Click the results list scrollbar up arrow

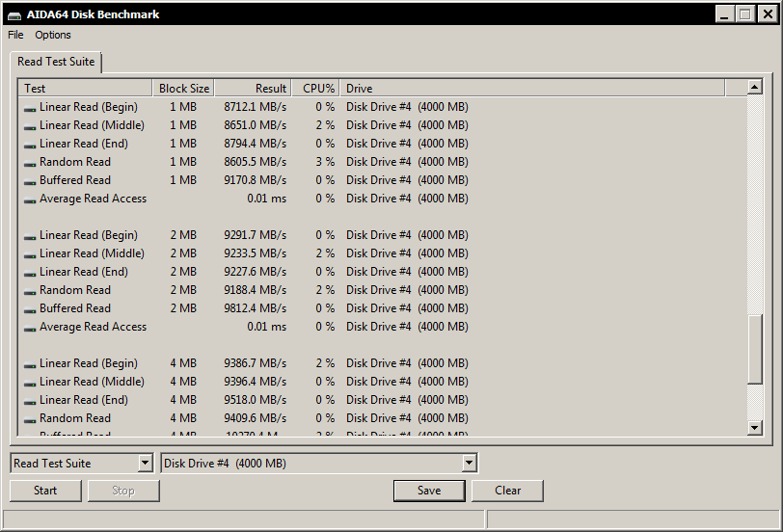[755, 88]
